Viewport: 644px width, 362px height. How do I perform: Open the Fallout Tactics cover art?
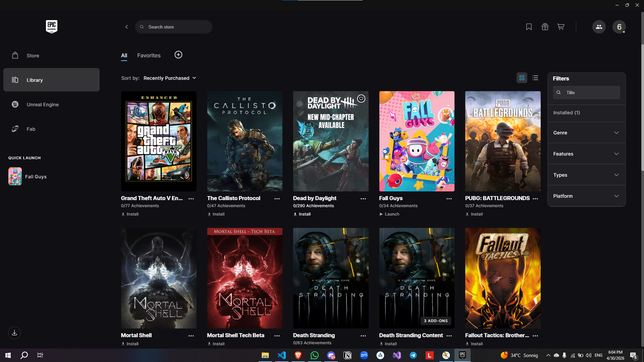503,278
